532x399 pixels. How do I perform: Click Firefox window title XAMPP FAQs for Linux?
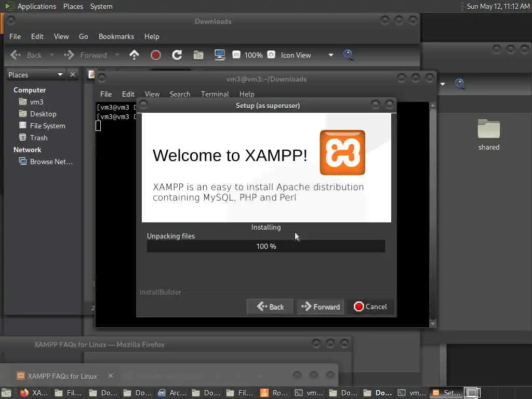(99, 344)
